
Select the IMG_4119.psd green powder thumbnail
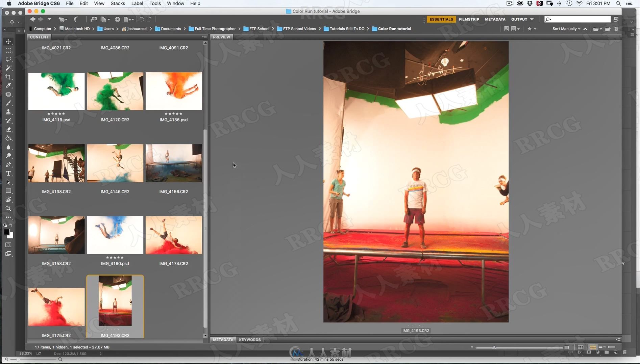click(x=56, y=91)
